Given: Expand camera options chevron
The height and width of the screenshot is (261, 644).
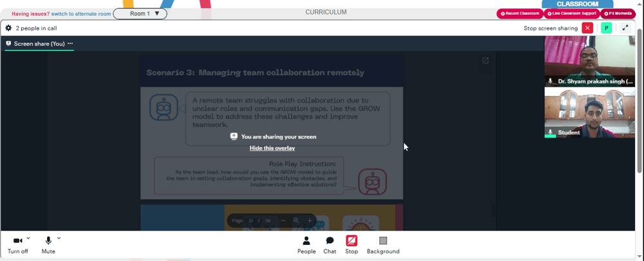Looking at the screenshot, I should tap(28, 238).
